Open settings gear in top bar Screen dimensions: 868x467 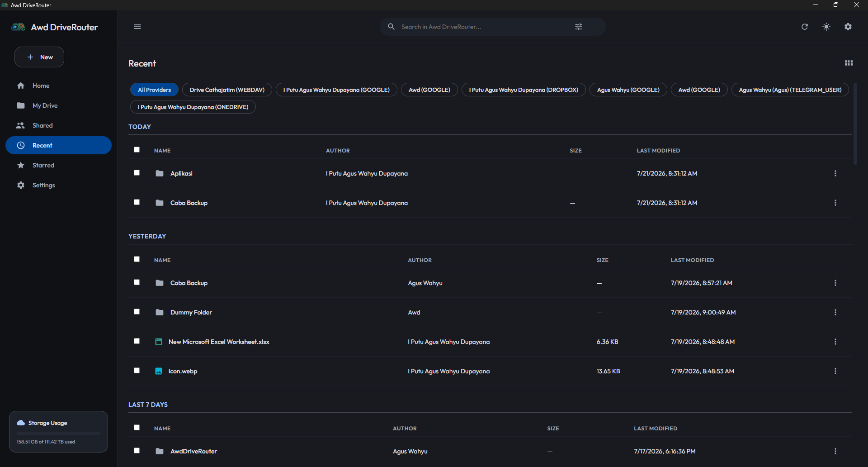(848, 27)
